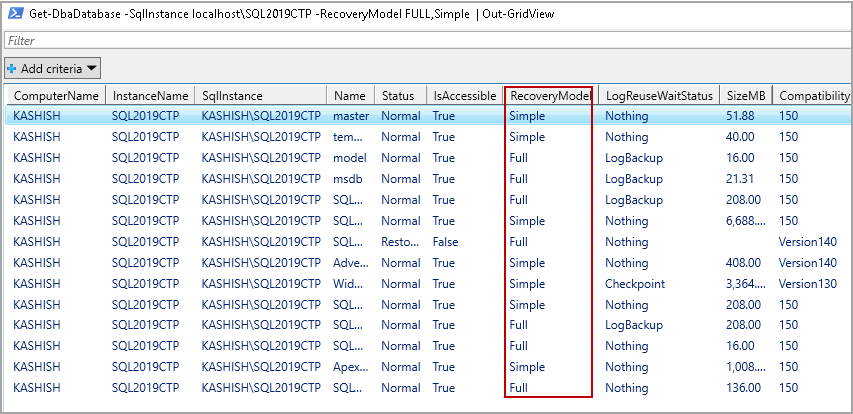Sort by LogReuseWaitStatus column header
This screenshot has height=414, width=853.
[x=659, y=96]
